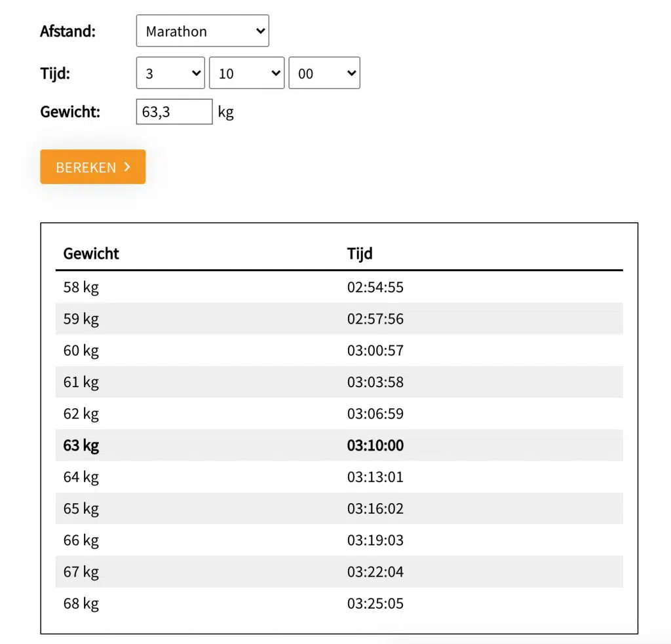
Task: Click the 60 kg weight cell
Action: click(x=81, y=350)
